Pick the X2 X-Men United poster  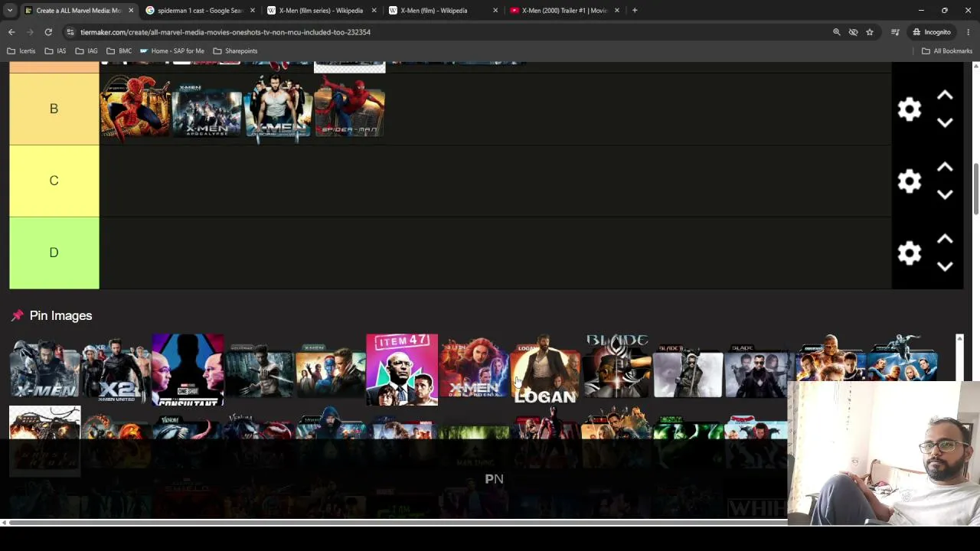pos(116,370)
